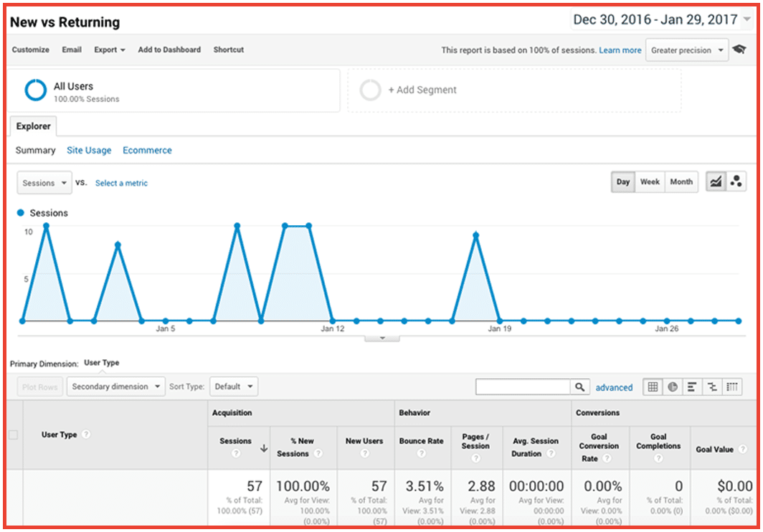Click the New vs Returning report title
The width and height of the screenshot is (763, 532).
tap(65, 22)
